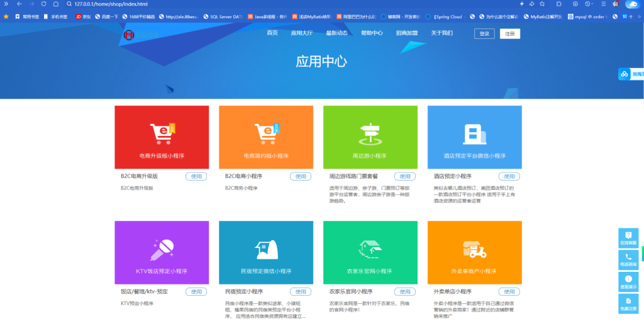Viewport: 644px width, 336px height.
Task: Click the yellow bookmarks star icon
Action: point(6,17)
